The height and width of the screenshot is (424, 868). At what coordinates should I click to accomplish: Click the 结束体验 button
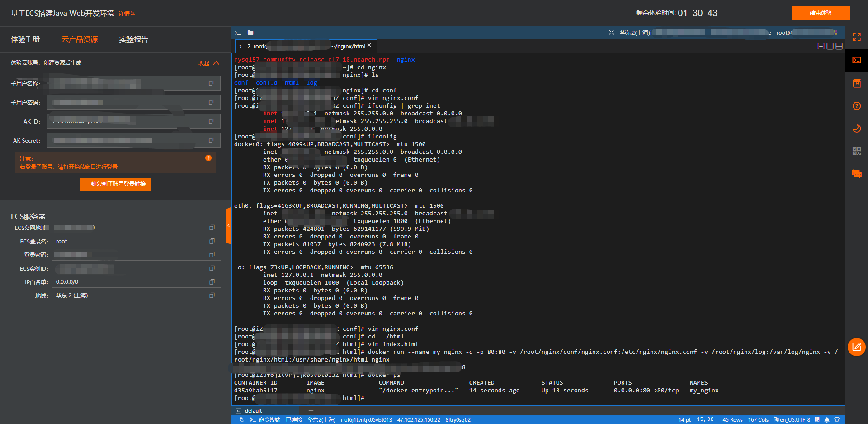[821, 13]
